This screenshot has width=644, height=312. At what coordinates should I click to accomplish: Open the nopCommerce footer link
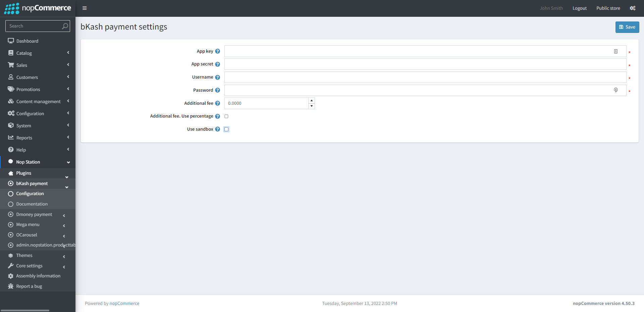pyautogui.click(x=124, y=303)
